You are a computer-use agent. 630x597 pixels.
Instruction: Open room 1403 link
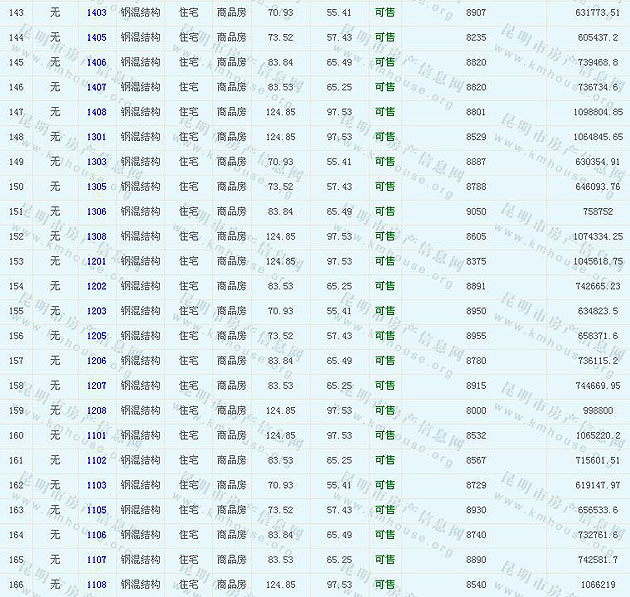(97, 12)
